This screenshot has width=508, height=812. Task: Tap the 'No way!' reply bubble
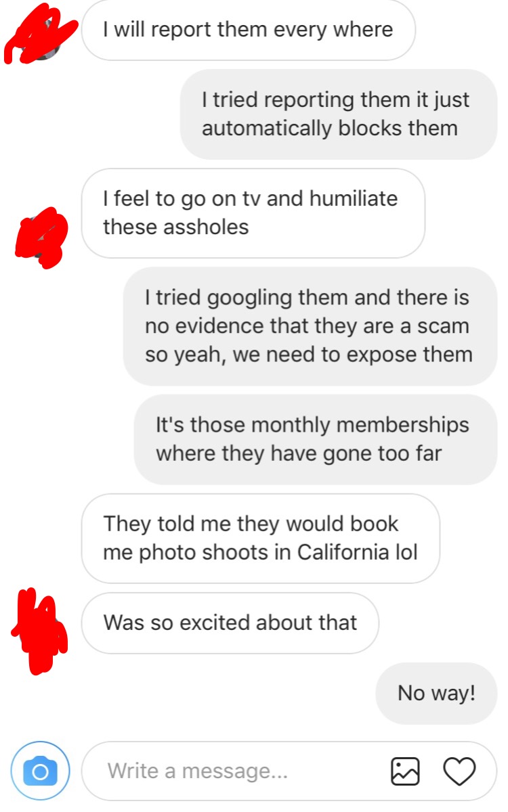pyautogui.click(x=437, y=694)
